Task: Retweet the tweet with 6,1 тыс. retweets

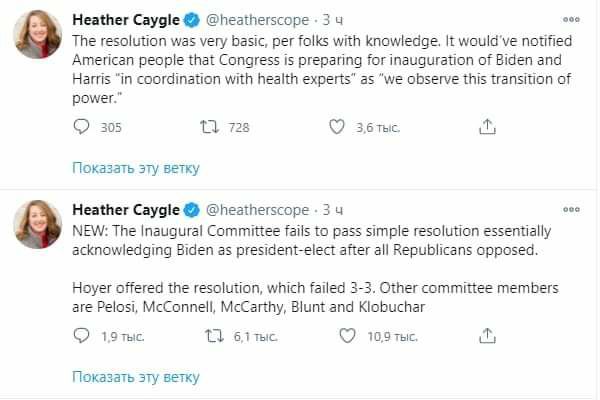Action: pos(211,336)
